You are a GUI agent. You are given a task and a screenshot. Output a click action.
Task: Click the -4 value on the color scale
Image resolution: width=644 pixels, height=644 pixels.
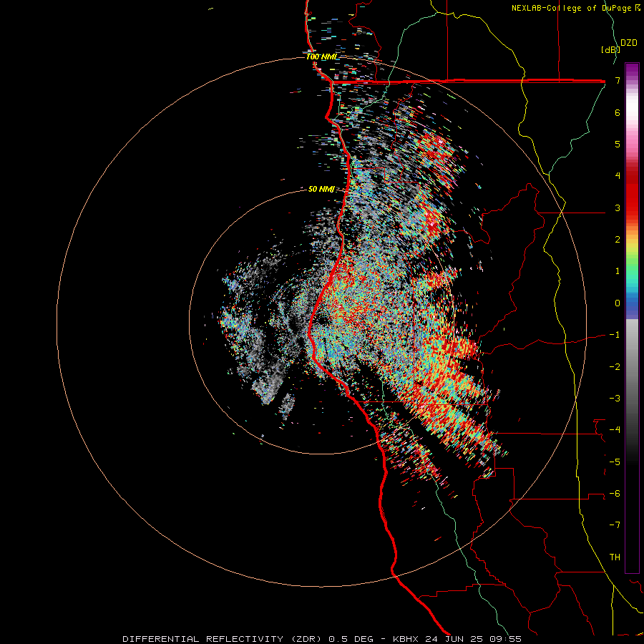[x=615, y=430]
